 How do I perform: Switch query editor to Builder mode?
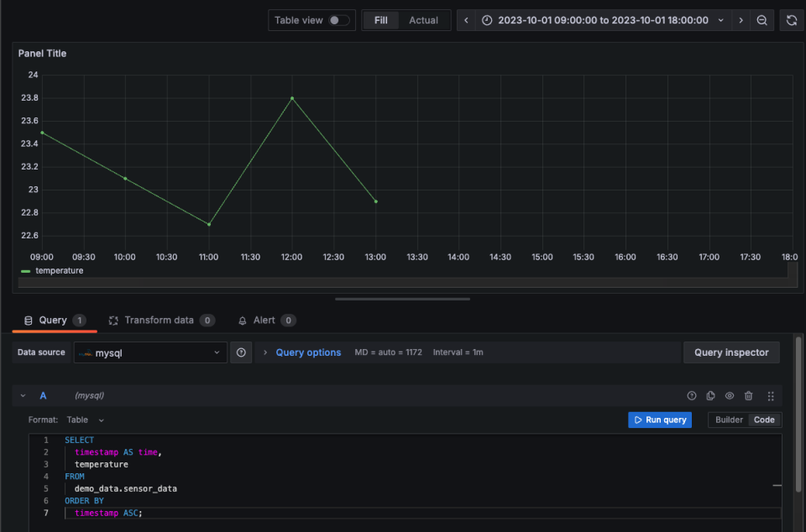(727, 420)
